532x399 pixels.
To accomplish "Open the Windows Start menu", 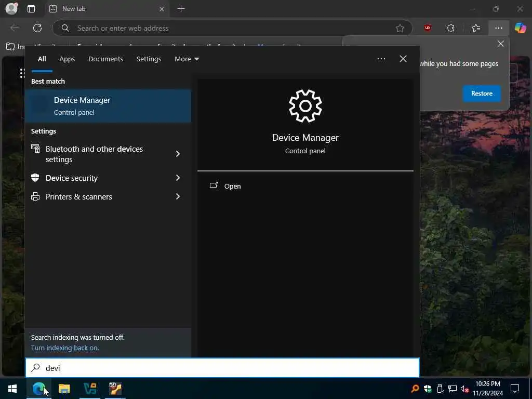I will (x=12, y=389).
